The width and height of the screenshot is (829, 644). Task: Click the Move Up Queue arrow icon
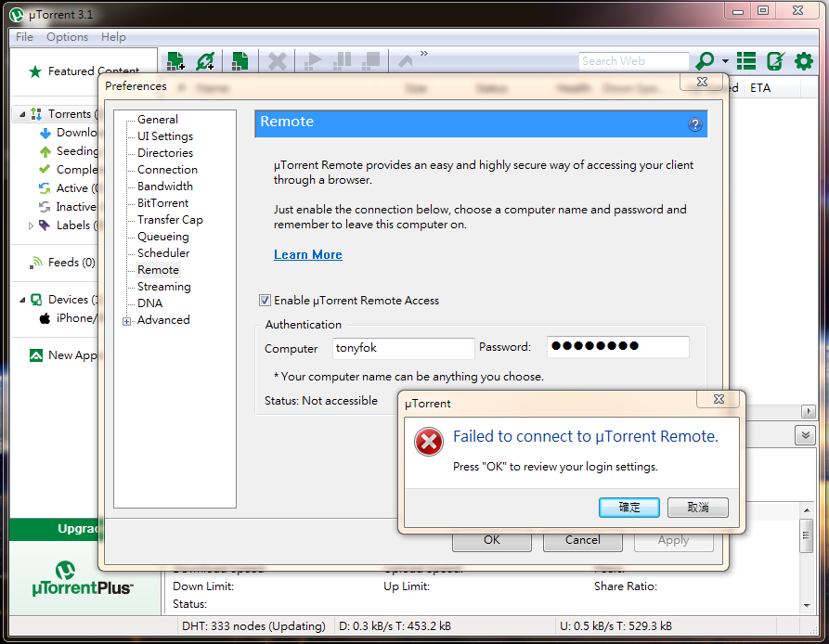click(406, 60)
